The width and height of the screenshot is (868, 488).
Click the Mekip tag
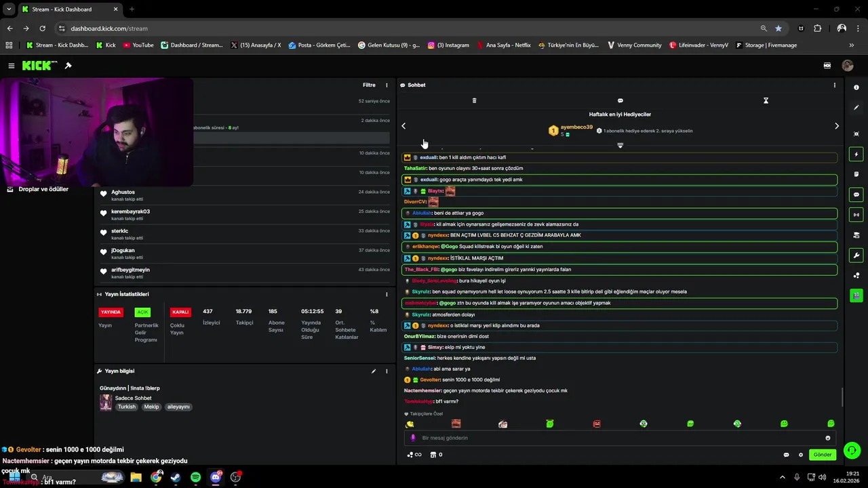click(151, 407)
